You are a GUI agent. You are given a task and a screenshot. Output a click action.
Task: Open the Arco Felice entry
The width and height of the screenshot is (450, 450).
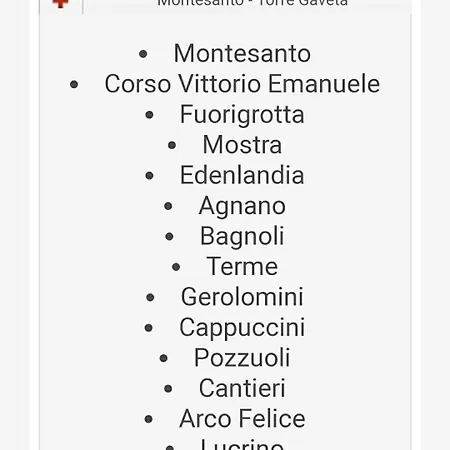click(x=242, y=419)
